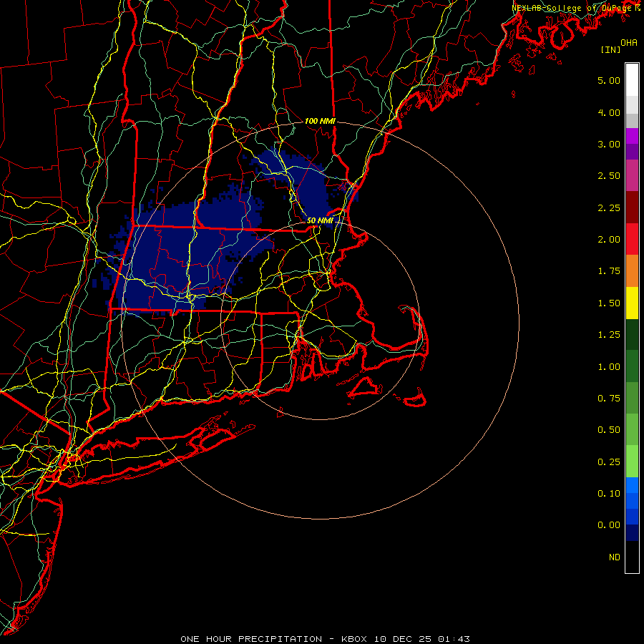This screenshot has width=644, height=644.
Task: Click the "2.25" scale value
Action: coord(609,208)
